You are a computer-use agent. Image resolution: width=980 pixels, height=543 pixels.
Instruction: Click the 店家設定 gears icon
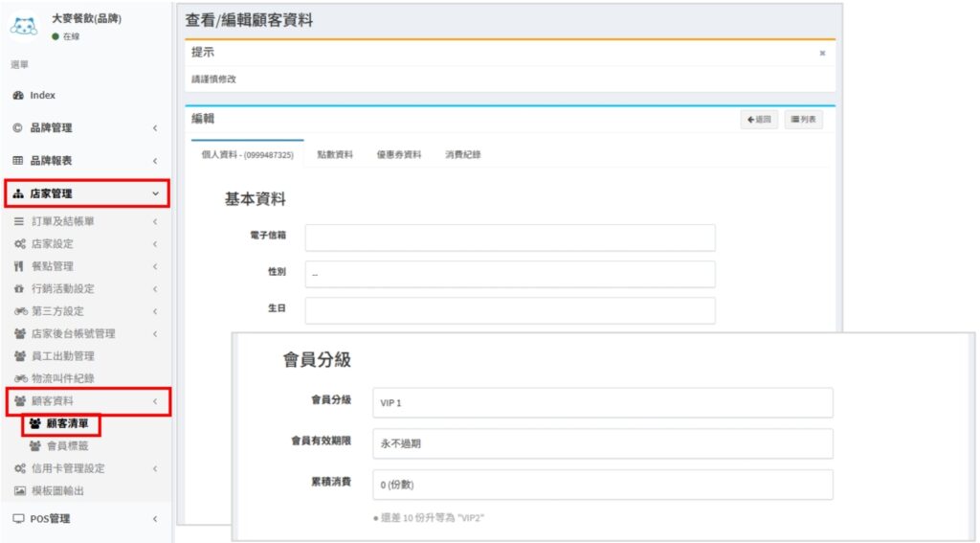(x=19, y=244)
